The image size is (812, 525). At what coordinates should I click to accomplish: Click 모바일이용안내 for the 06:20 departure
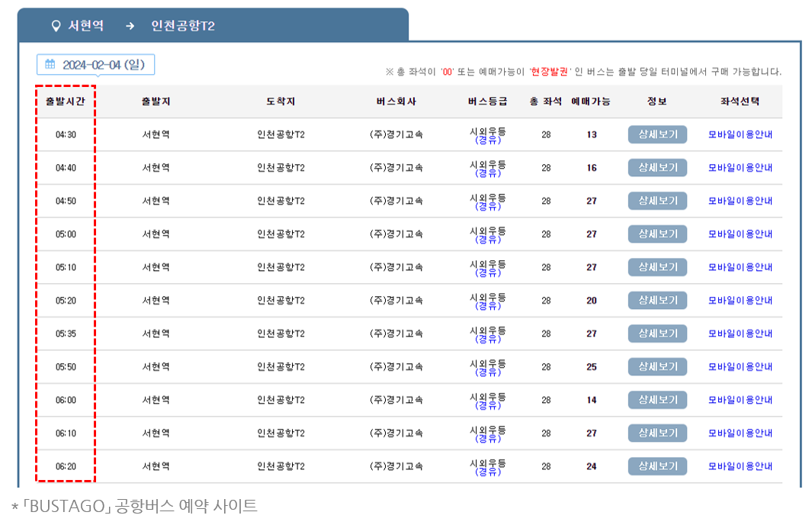[740, 466]
